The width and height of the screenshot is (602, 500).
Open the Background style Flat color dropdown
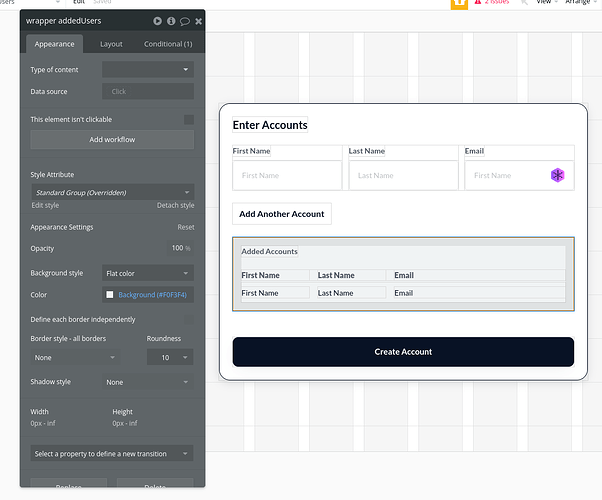148,273
